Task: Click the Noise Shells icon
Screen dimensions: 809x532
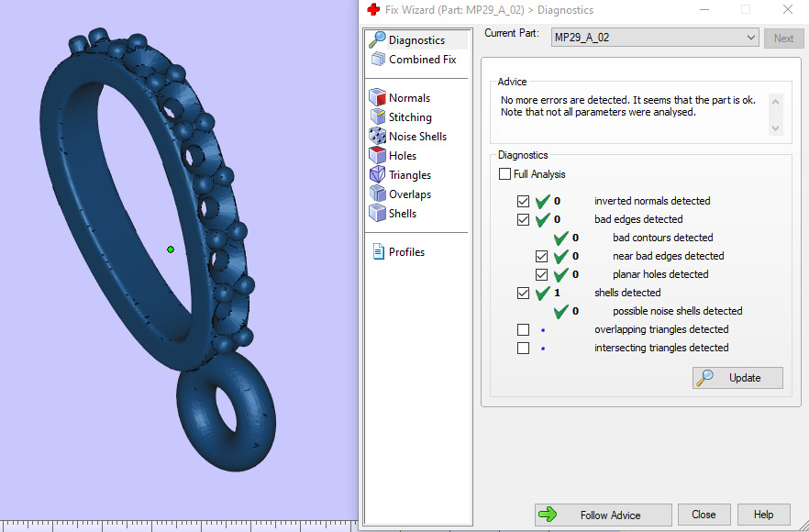Action: 378,136
